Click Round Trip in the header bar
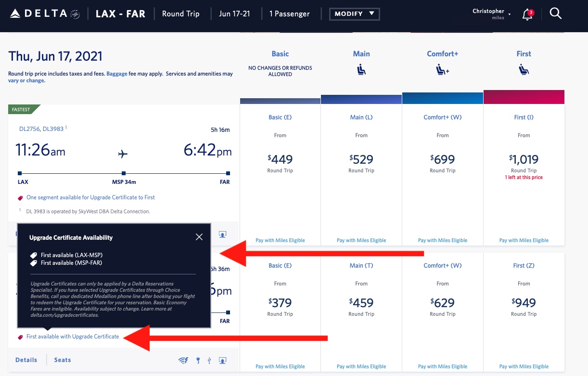Screen dimensions: 588x376 coord(181,14)
